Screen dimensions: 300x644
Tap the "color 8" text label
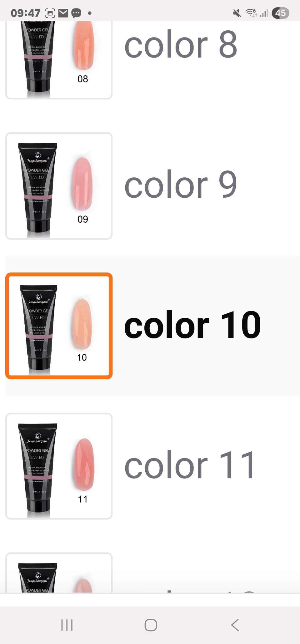[x=181, y=45]
